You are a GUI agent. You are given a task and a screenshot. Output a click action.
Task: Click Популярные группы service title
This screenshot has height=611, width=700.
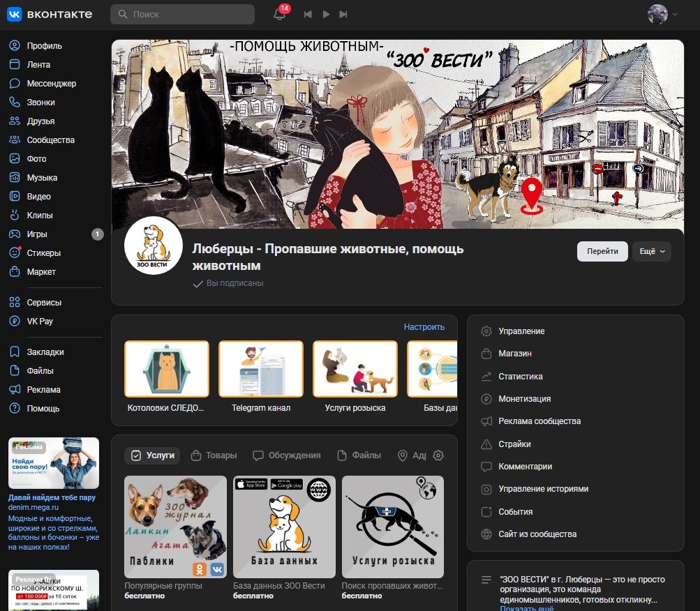[x=163, y=586]
